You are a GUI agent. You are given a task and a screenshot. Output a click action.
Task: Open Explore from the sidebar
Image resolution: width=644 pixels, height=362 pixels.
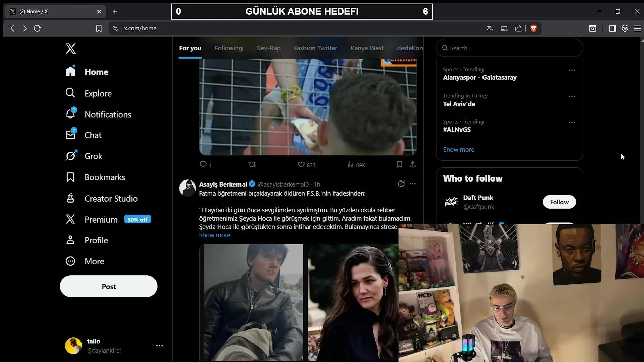point(89,93)
